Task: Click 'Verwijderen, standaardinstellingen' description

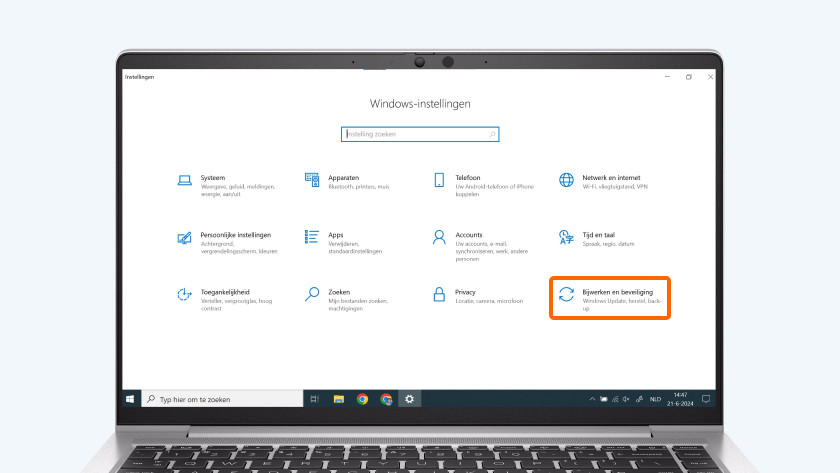Action: (x=355, y=247)
